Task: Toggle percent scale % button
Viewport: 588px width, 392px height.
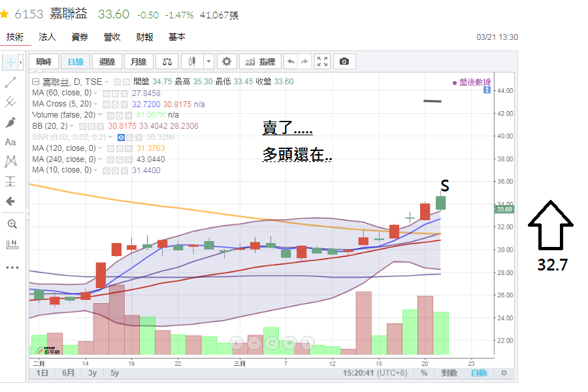Action: [424, 373]
